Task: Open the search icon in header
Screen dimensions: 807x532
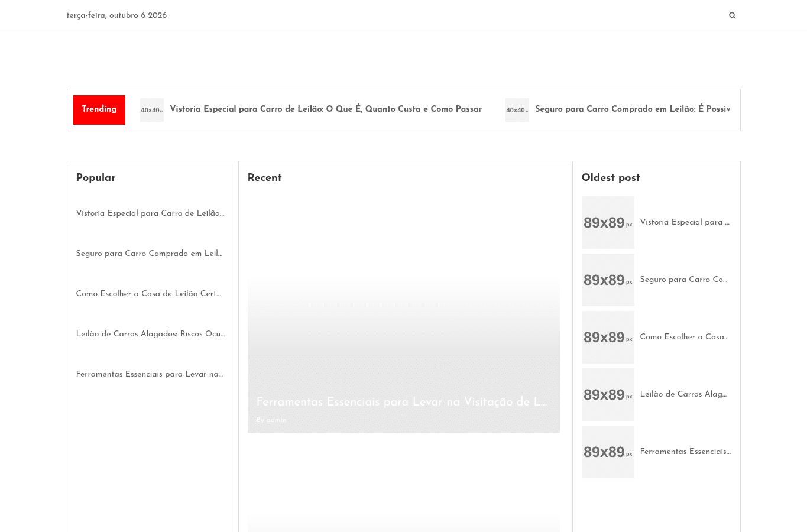Action: pos(732,15)
